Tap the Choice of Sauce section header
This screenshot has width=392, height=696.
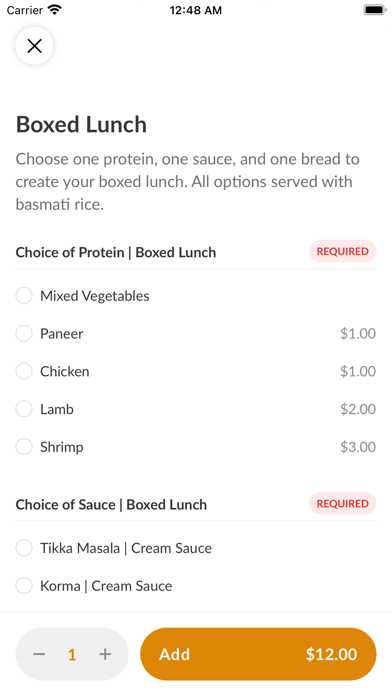coord(111,504)
